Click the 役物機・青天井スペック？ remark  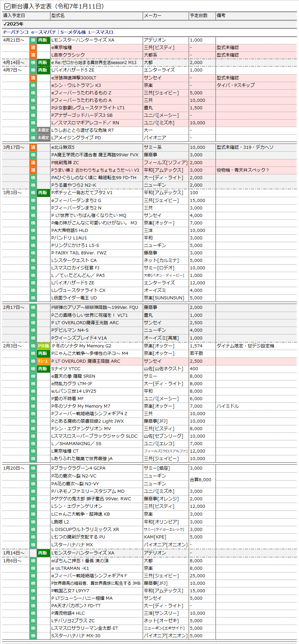click(243, 170)
